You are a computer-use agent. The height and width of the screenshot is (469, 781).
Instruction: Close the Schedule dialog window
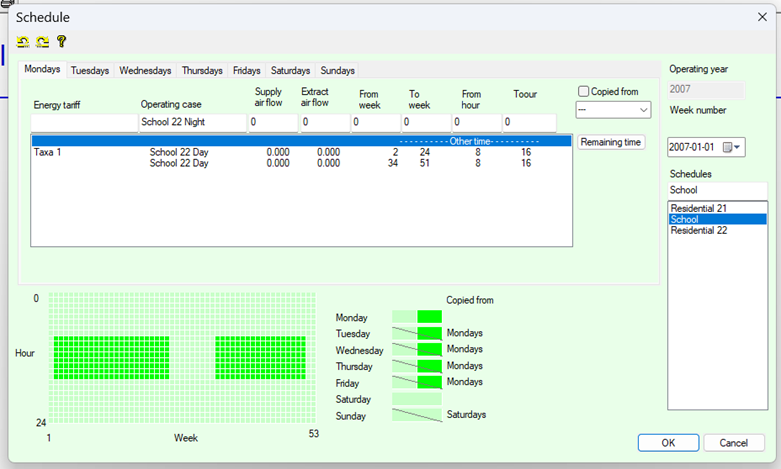pos(763,17)
